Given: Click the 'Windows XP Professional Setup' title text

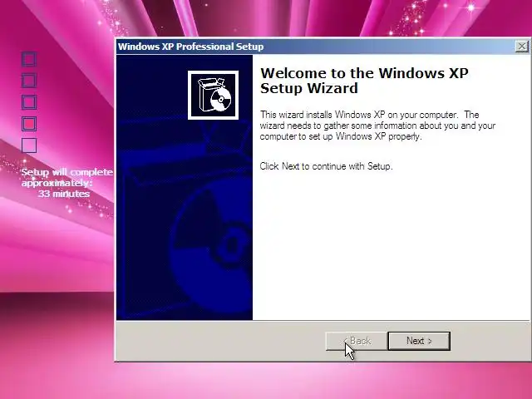Looking at the screenshot, I should coord(190,47).
